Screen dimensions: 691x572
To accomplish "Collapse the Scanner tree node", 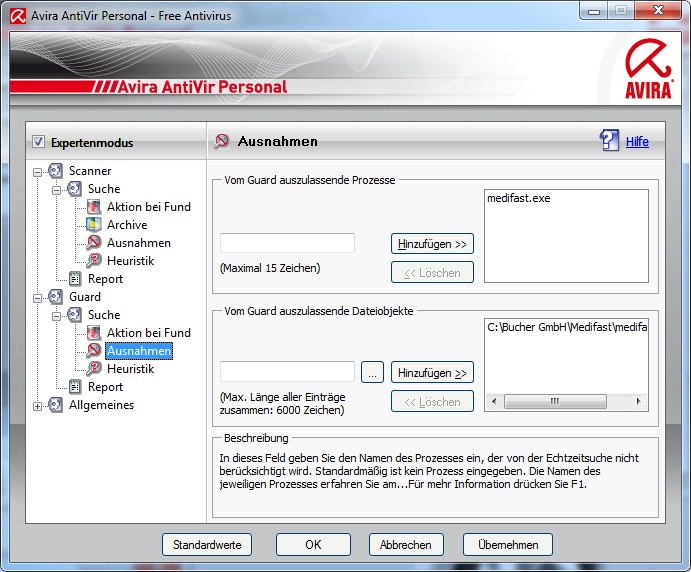I will pos(37,171).
